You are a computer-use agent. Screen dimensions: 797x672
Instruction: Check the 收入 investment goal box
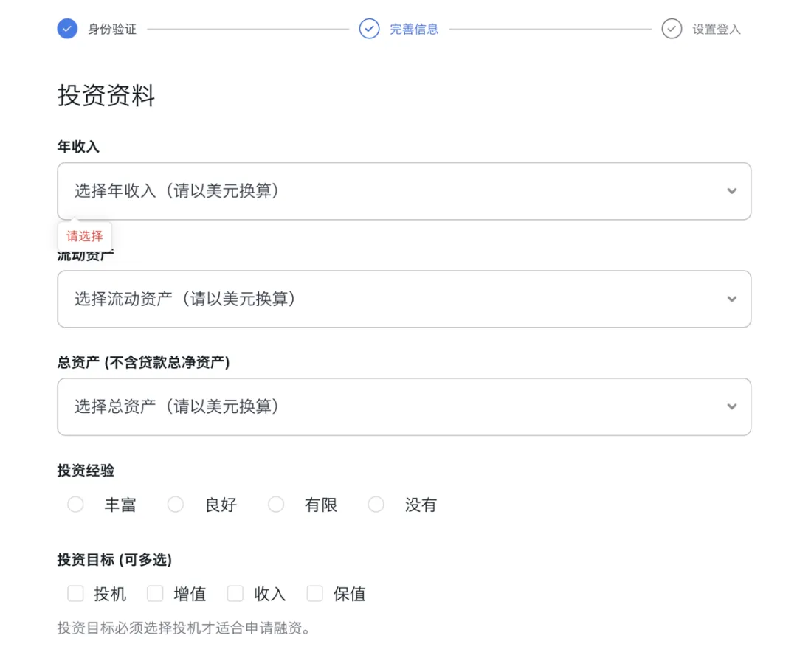tap(235, 593)
